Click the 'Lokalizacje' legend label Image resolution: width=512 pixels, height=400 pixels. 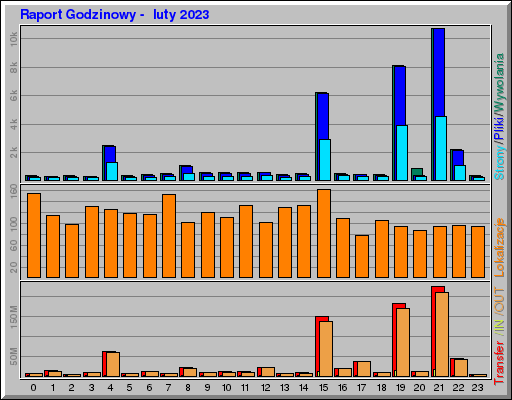[x=499, y=247]
